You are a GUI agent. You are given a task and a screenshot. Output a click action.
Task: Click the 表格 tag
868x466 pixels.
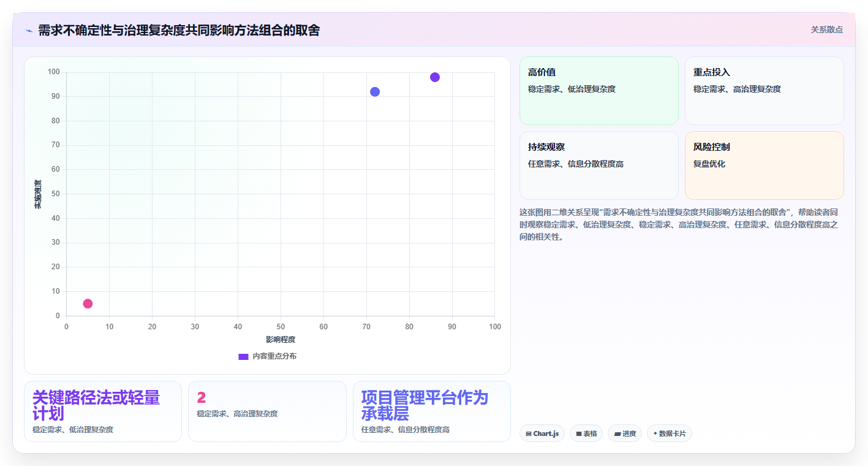[x=586, y=434]
